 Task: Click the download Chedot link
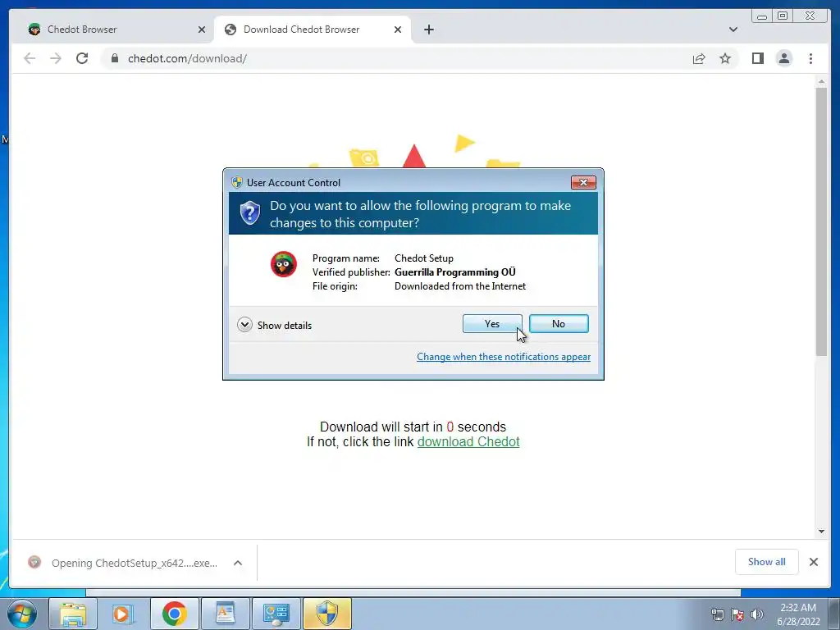[468, 442]
